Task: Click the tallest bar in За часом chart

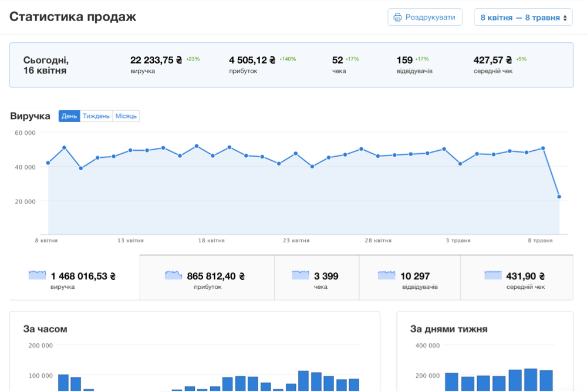Action: (303, 381)
